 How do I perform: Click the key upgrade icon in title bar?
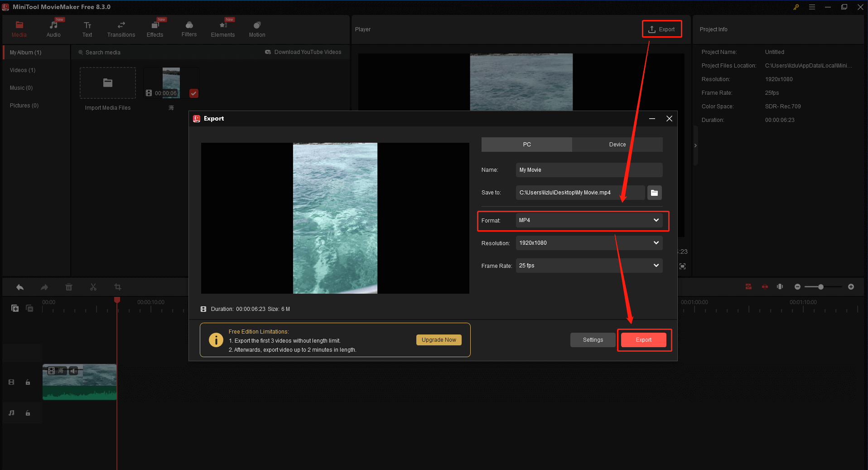pos(796,7)
